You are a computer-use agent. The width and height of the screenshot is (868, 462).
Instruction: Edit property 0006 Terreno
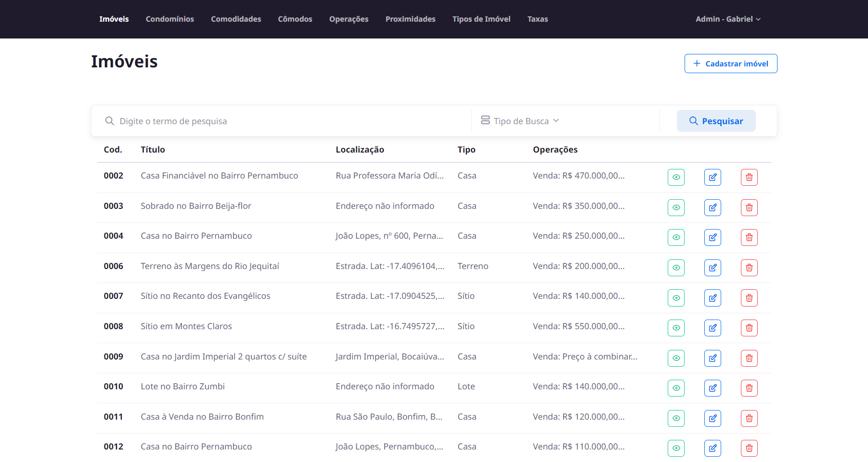(713, 268)
